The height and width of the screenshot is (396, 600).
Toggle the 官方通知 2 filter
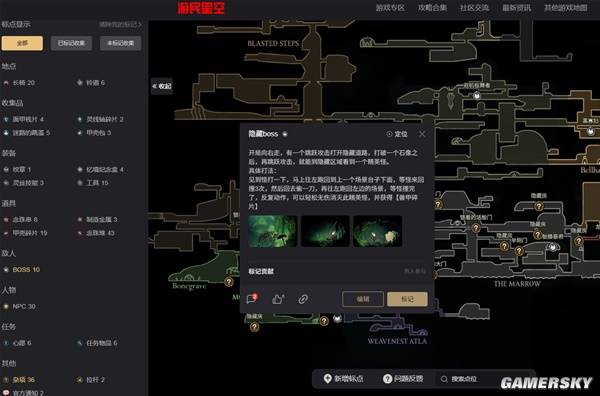(24, 393)
